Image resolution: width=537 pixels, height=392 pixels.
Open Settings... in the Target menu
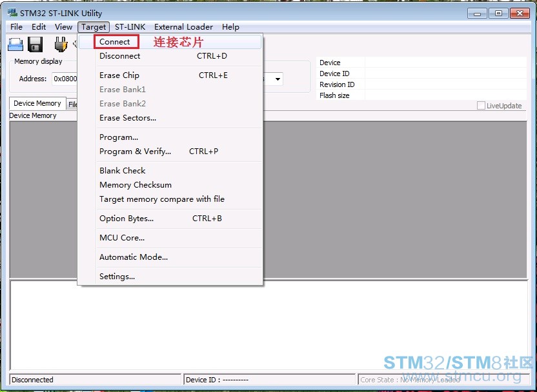pos(170,277)
